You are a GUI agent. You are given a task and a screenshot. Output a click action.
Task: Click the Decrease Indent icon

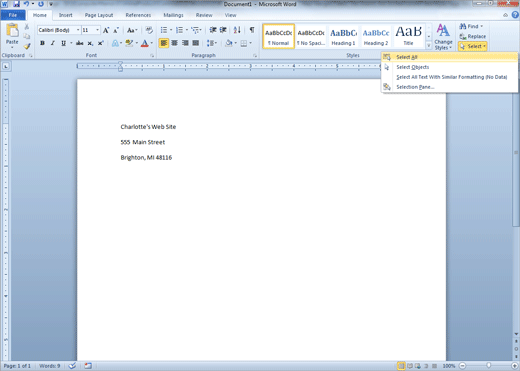213,30
